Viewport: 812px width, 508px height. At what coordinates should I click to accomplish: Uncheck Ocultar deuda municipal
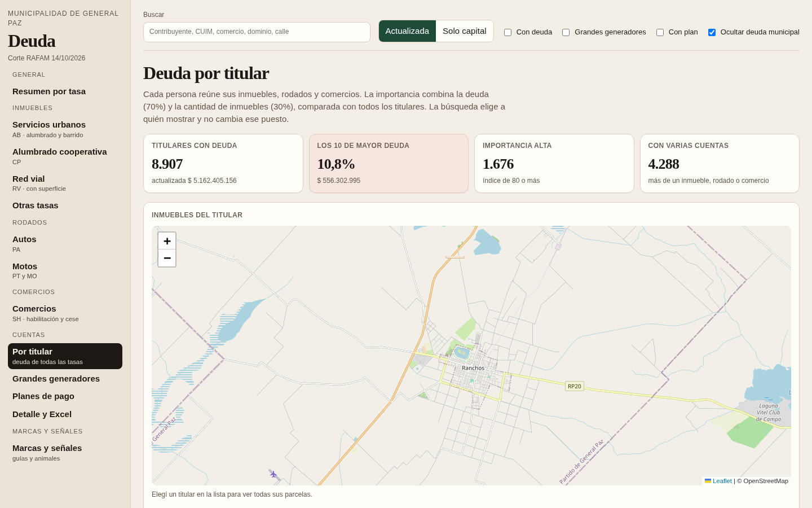click(x=712, y=32)
